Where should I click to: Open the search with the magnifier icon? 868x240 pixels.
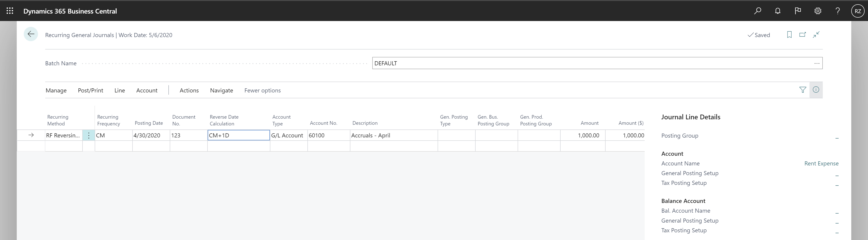pos(757,10)
